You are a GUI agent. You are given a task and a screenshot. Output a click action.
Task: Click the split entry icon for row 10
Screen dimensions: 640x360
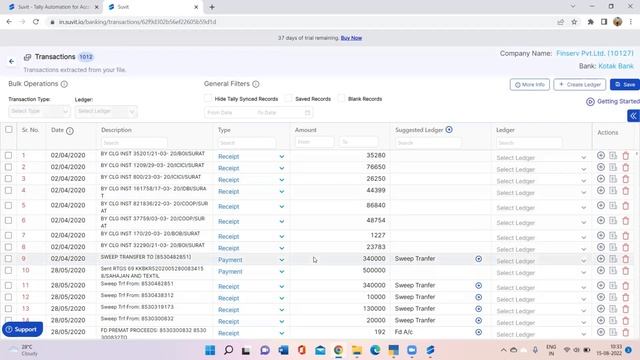pyautogui.click(x=613, y=271)
